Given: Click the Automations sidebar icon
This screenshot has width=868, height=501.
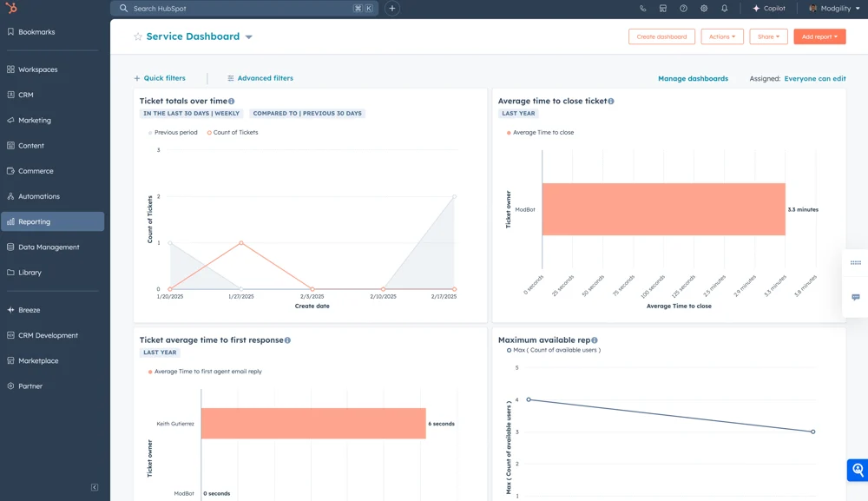Looking at the screenshot, I should point(10,196).
